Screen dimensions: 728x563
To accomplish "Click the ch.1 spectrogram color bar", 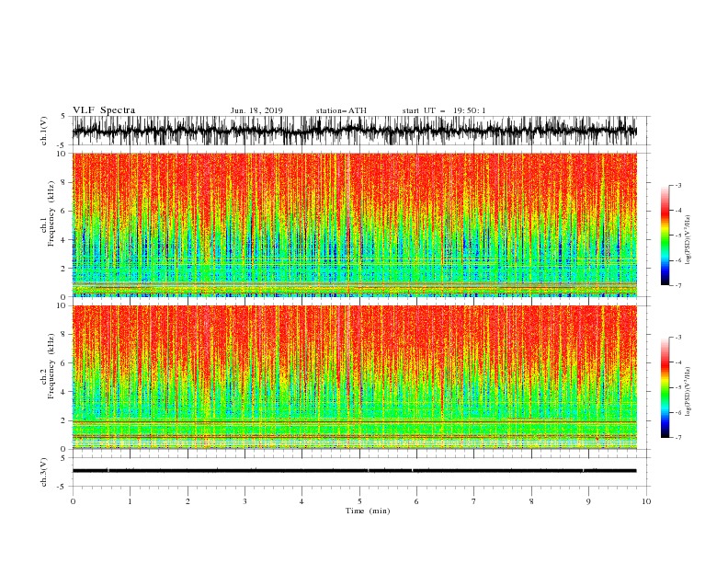I will pos(665,235).
